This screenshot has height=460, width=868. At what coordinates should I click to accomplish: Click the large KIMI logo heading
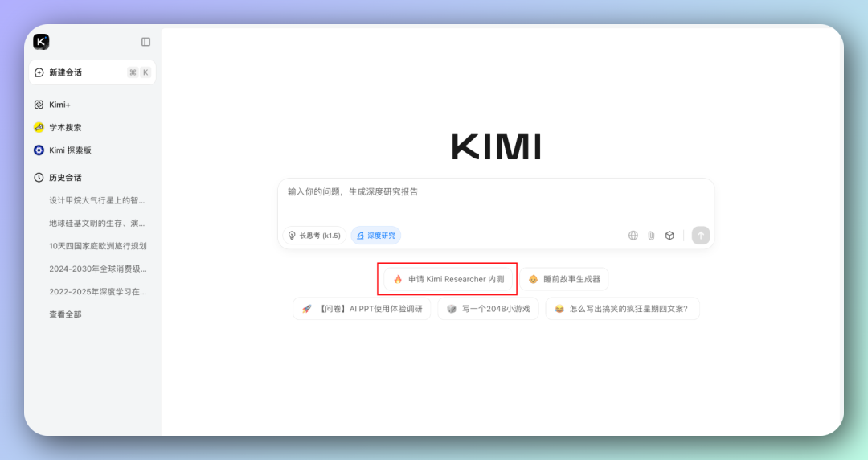pos(496,147)
